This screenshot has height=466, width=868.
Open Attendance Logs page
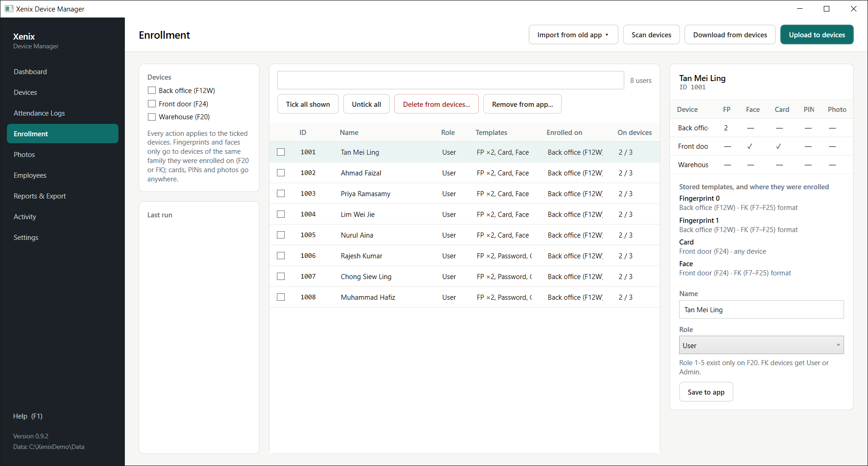click(x=63, y=113)
